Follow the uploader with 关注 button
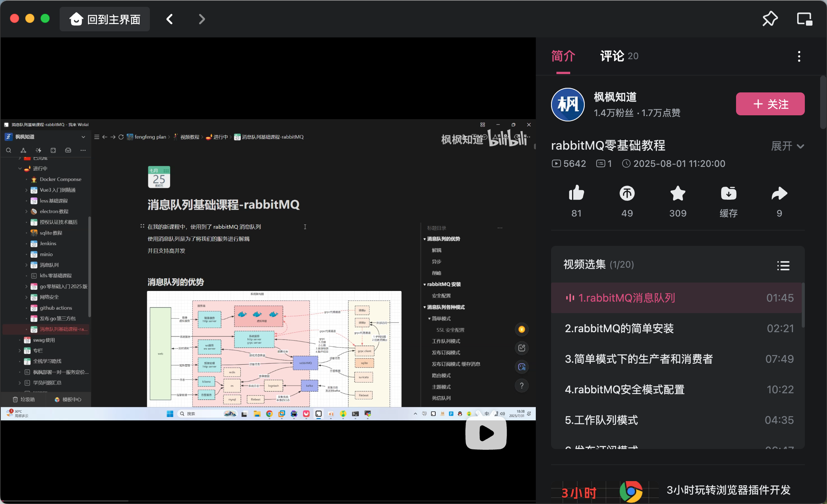The width and height of the screenshot is (827, 504). tap(770, 104)
